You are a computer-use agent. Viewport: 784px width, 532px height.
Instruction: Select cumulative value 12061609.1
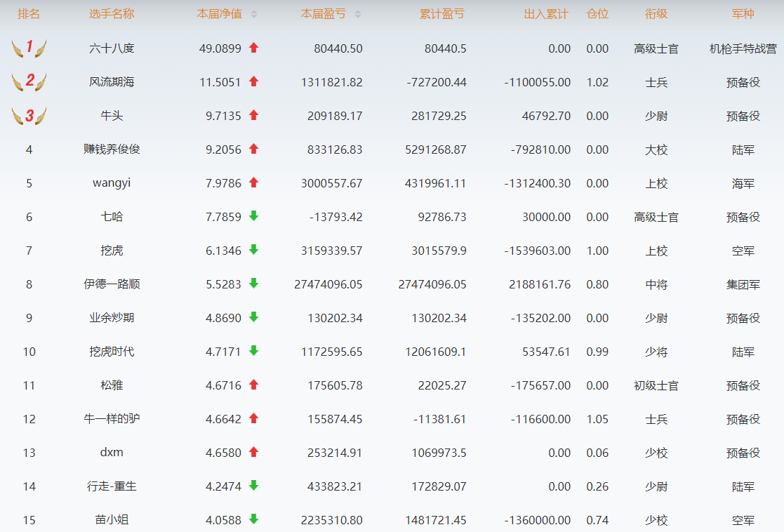pos(435,352)
